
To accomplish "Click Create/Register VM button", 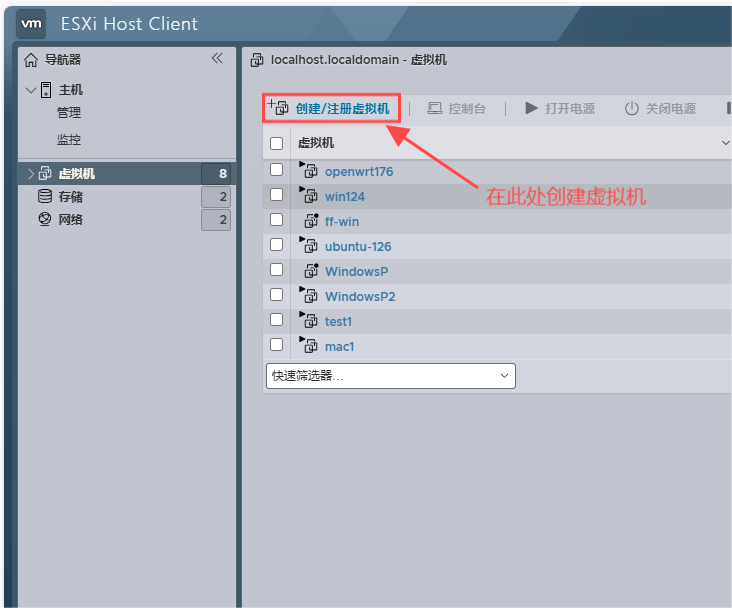I will click(331, 108).
